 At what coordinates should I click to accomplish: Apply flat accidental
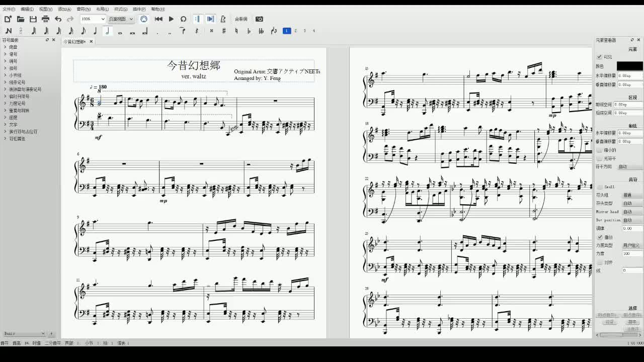pos(249,31)
